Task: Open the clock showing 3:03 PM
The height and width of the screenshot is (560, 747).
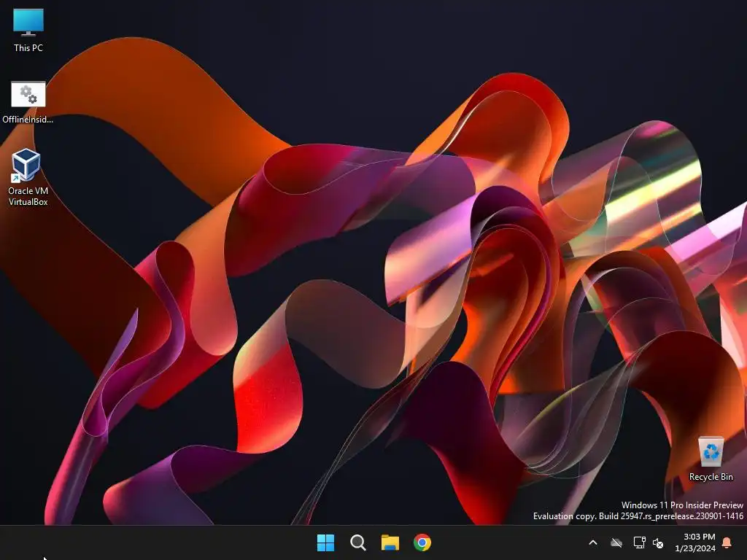Action: pos(699,537)
